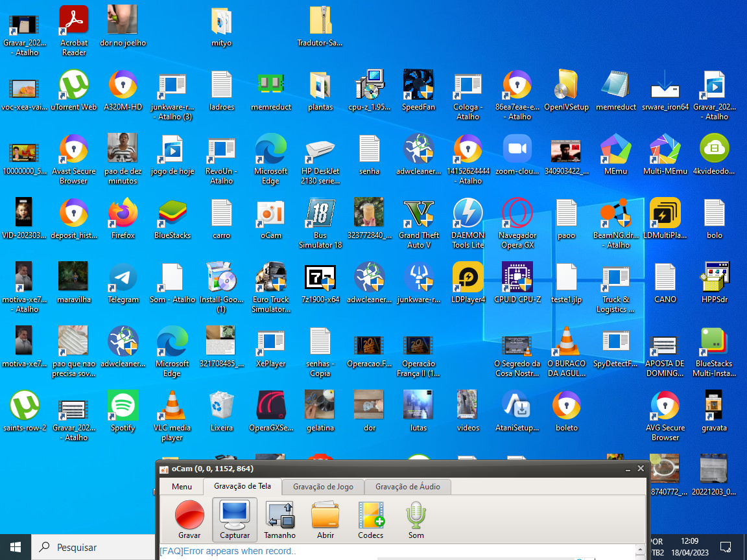Select the 'dor no joelho' video thumbnail
Image resolution: width=747 pixels, height=560 pixels.
coord(123,26)
